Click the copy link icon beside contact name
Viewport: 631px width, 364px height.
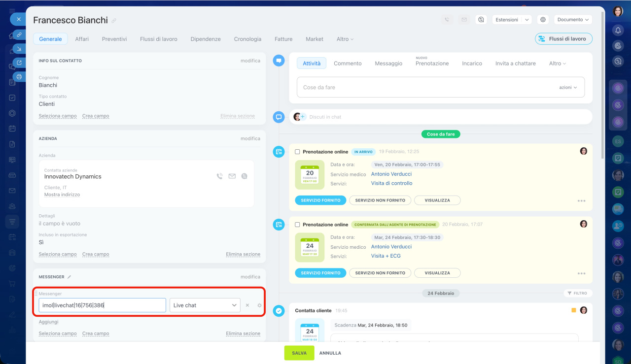pyautogui.click(x=114, y=21)
